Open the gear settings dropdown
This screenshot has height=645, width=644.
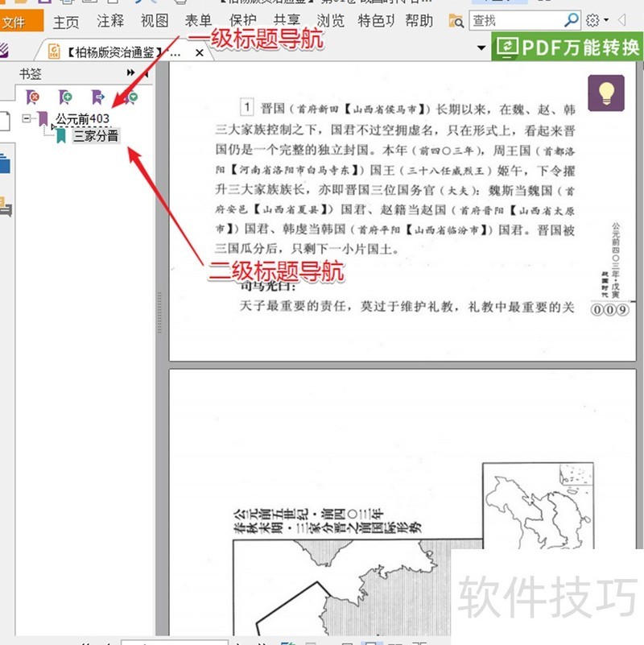[597, 20]
